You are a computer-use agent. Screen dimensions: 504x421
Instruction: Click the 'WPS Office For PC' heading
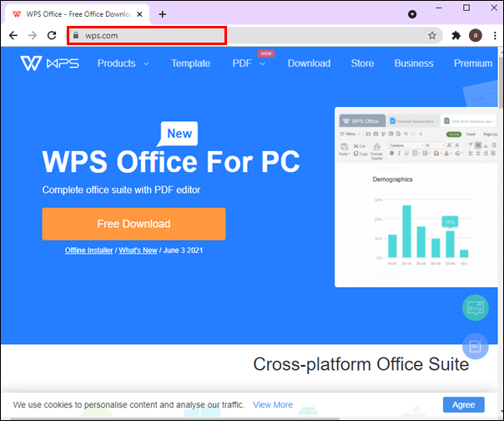click(171, 161)
